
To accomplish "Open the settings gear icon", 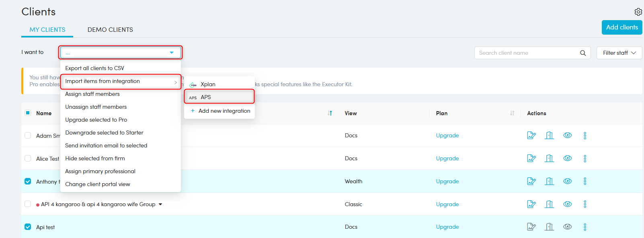I will click(638, 12).
